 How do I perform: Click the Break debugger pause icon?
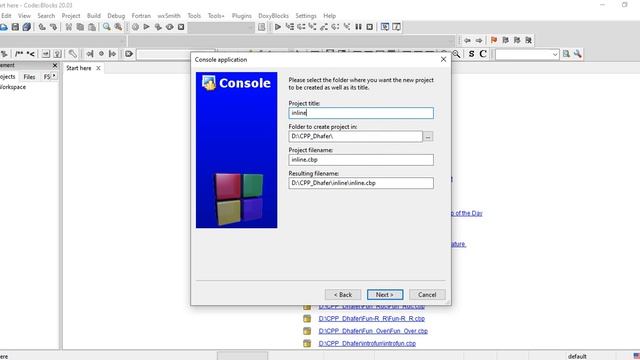click(x=358, y=27)
